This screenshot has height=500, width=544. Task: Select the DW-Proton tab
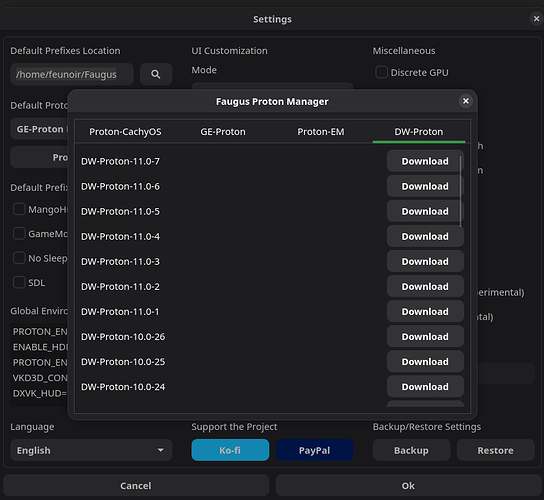pos(418,132)
